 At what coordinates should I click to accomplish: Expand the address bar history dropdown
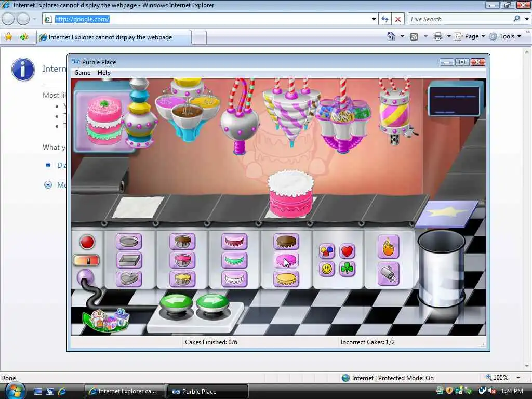[x=374, y=19]
